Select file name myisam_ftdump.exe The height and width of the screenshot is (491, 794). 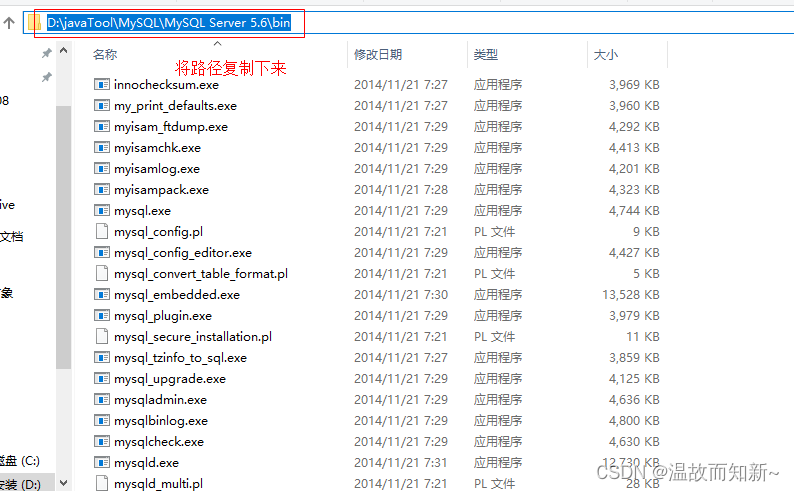(x=171, y=127)
